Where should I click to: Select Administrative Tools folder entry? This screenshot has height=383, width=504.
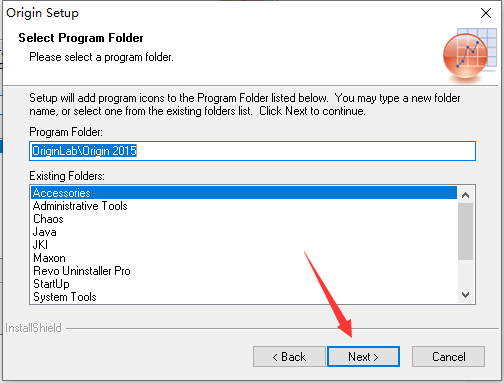point(244,206)
